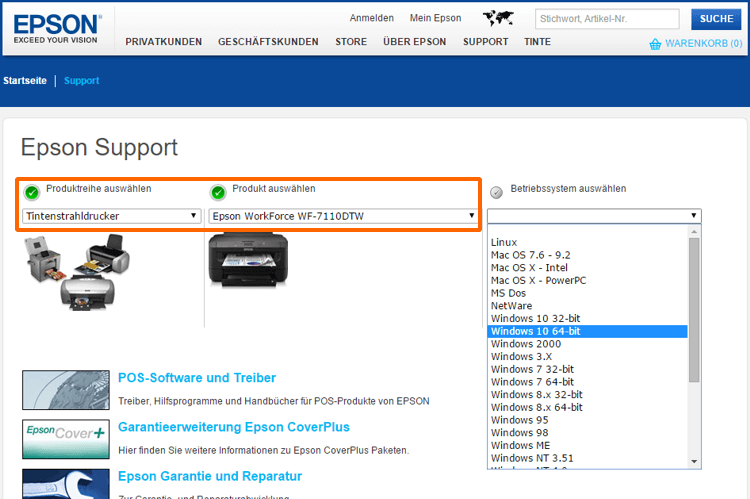The image size is (750, 499).
Task: Click the Stichwort, Artikel-Nr. search field
Action: click(x=607, y=19)
